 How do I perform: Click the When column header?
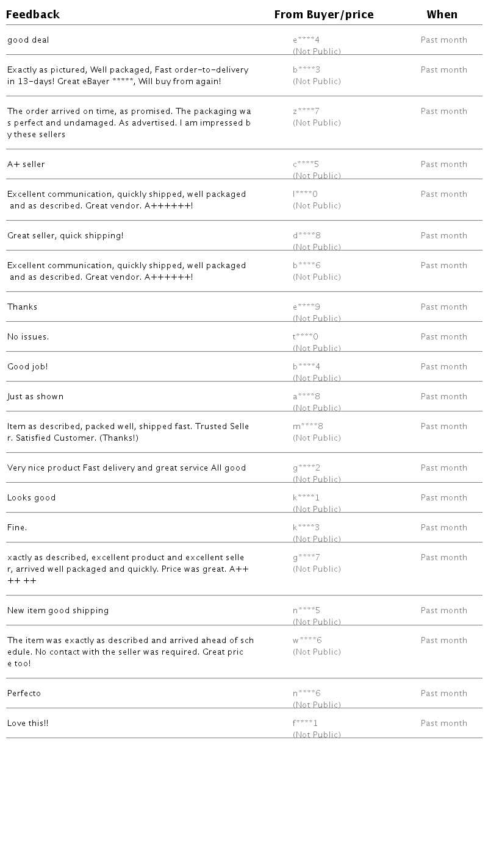pos(442,15)
